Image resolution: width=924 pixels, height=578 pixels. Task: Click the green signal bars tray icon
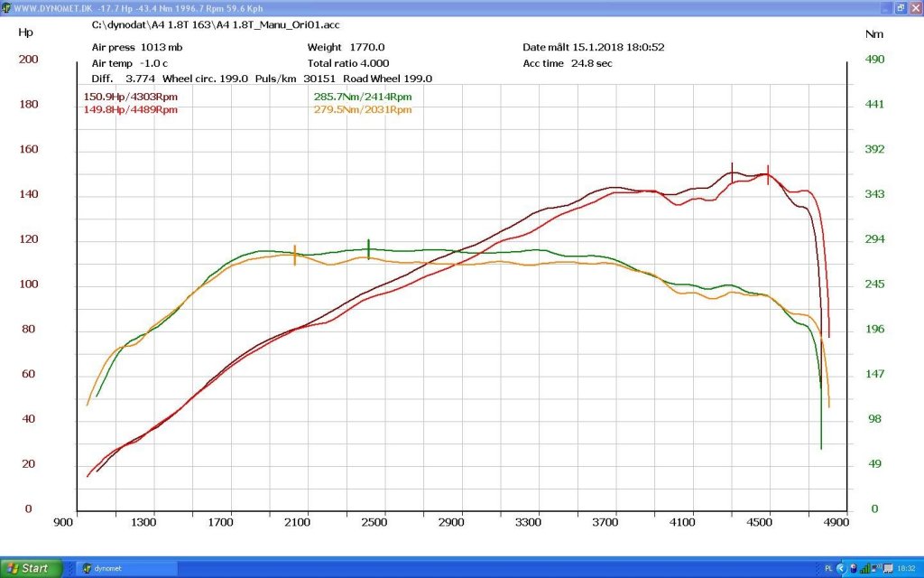(865, 569)
